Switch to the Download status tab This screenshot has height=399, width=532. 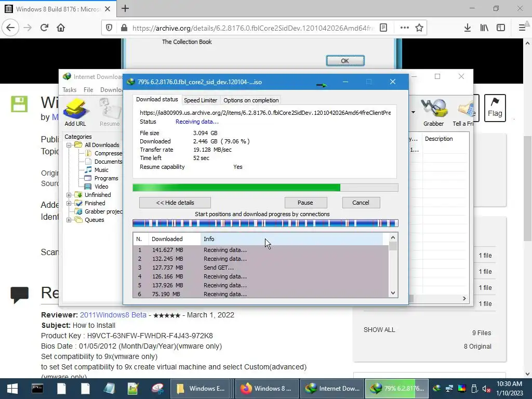(157, 99)
